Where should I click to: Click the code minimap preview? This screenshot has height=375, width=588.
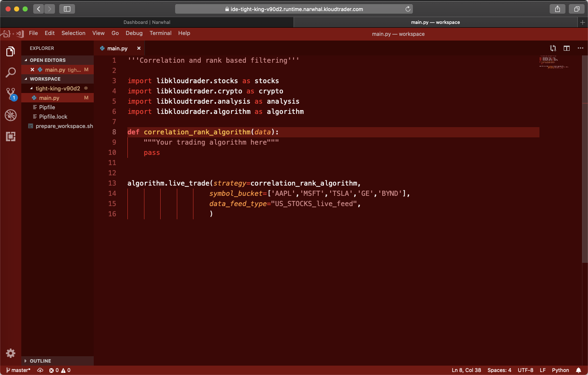[554, 62]
